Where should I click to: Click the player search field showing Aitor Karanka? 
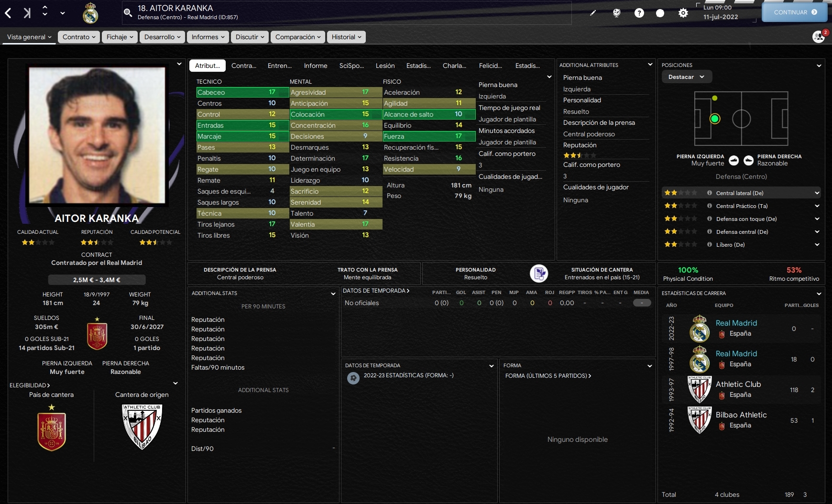click(347, 12)
